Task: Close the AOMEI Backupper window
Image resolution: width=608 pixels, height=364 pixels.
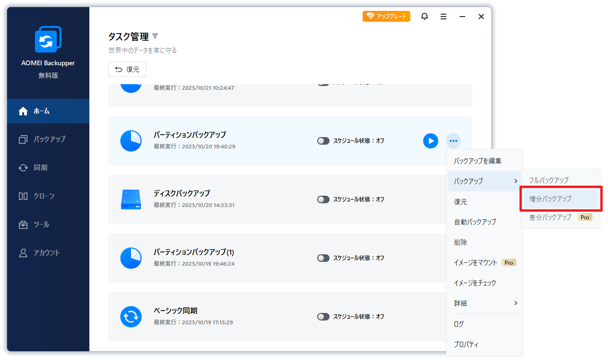Action: pos(481,17)
